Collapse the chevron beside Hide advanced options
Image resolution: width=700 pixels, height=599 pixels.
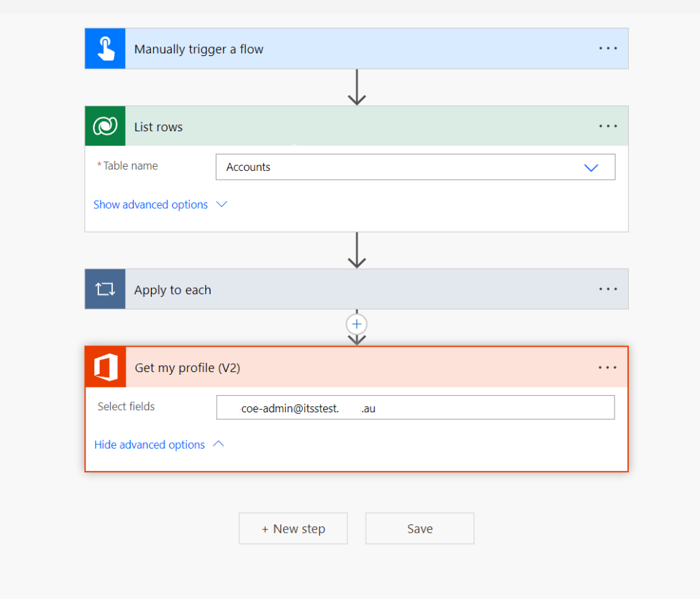[219, 444]
